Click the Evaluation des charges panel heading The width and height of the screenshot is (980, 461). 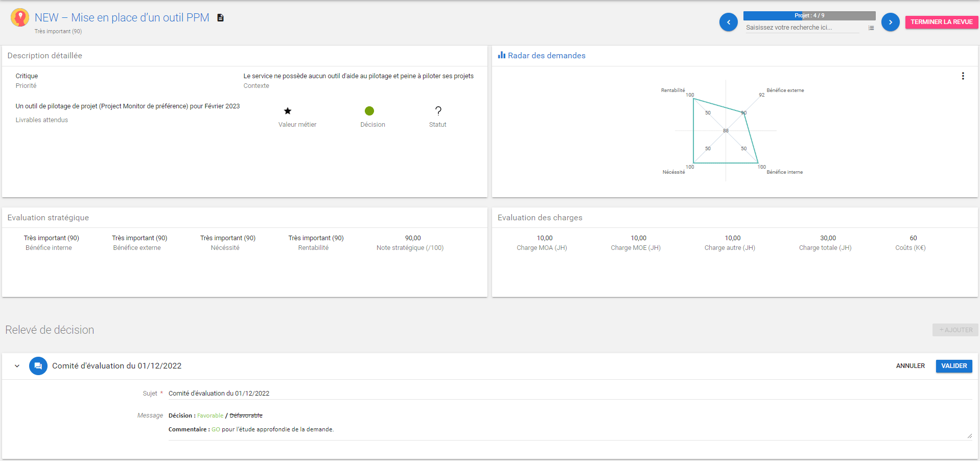coord(540,218)
